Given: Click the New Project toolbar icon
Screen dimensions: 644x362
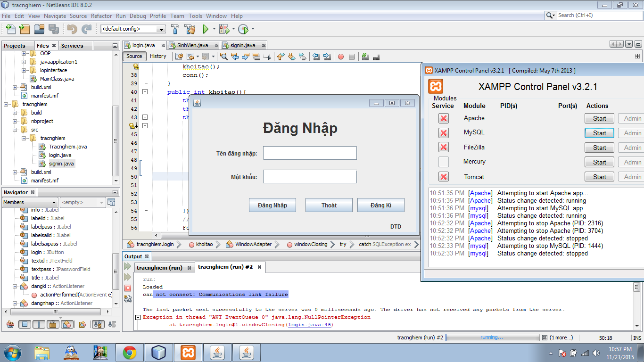Looking at the screenshot, I should pos(25,29).
